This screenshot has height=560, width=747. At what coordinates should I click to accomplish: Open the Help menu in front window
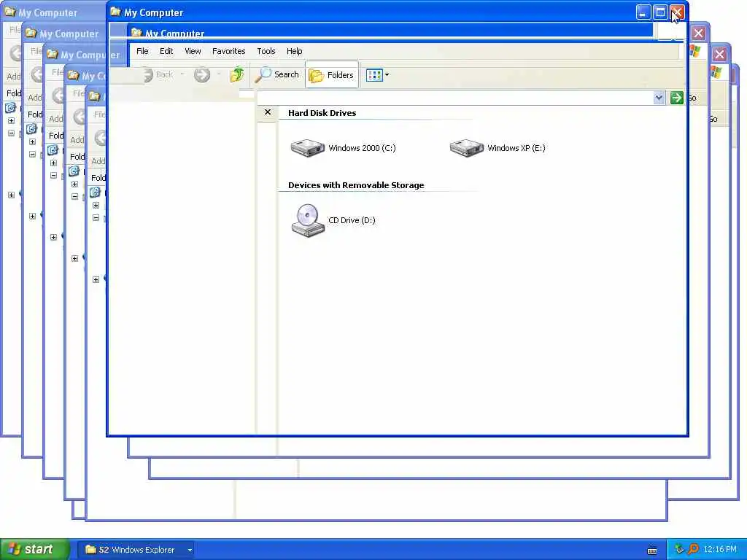295,51
